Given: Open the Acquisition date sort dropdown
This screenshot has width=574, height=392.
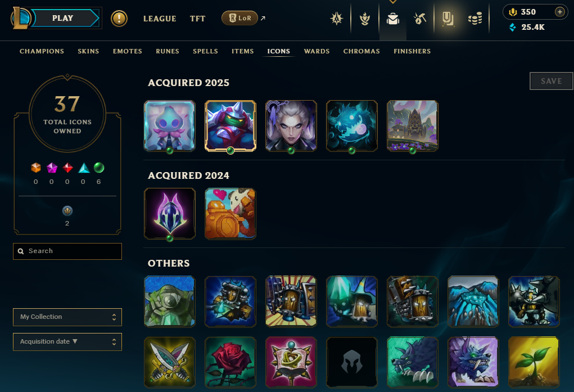Looking at the screenshot, I should click(x=67, y=342).
